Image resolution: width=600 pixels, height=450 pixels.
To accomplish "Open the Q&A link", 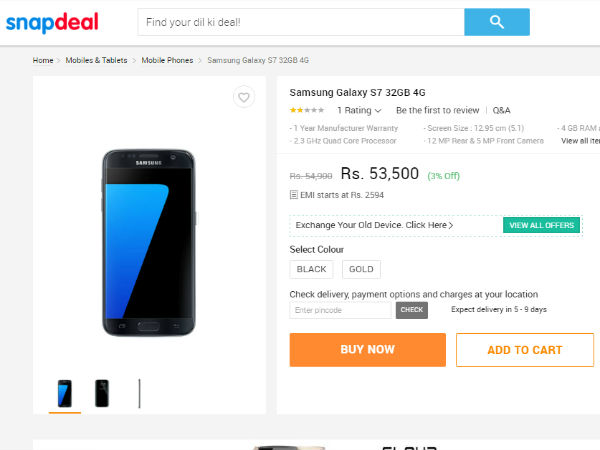I will 501,110.
